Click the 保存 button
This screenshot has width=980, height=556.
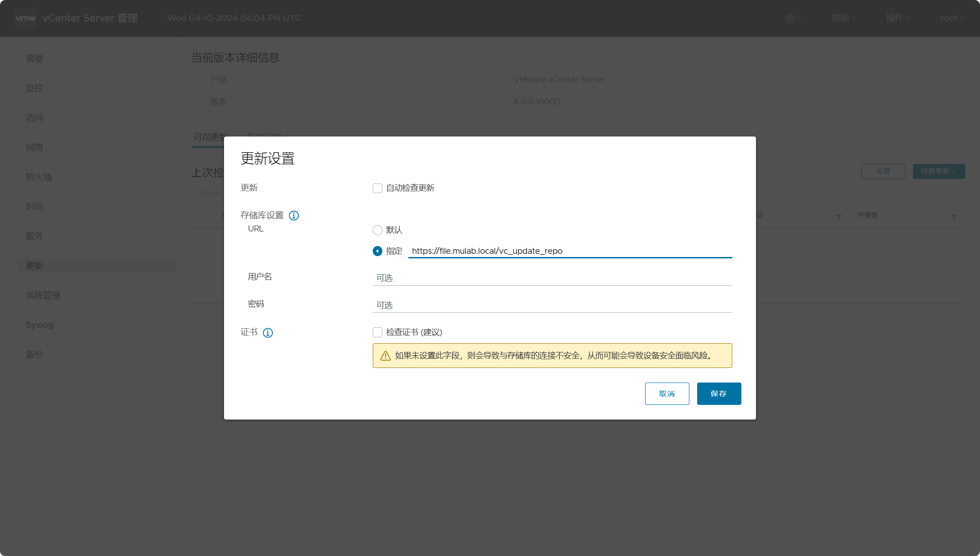point(719,393)
